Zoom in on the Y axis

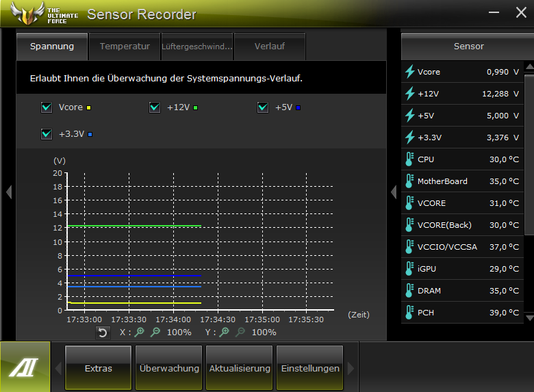click(224, 332)
